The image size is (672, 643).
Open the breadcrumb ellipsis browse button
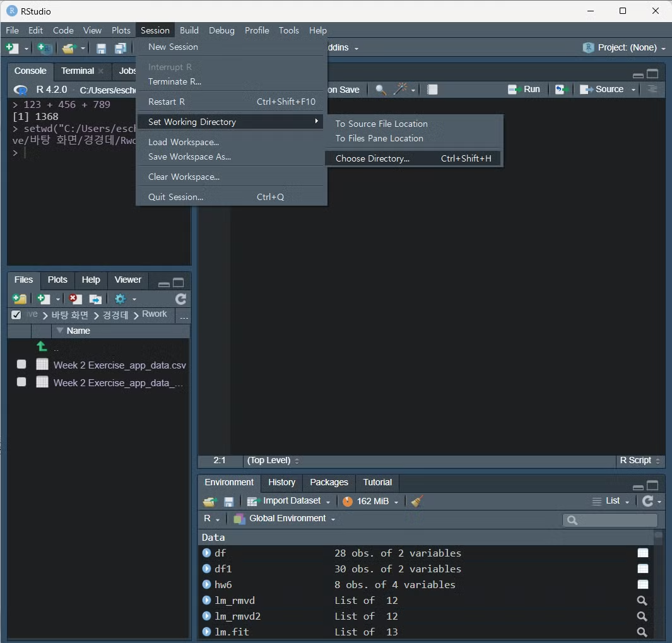pos(184,317)
